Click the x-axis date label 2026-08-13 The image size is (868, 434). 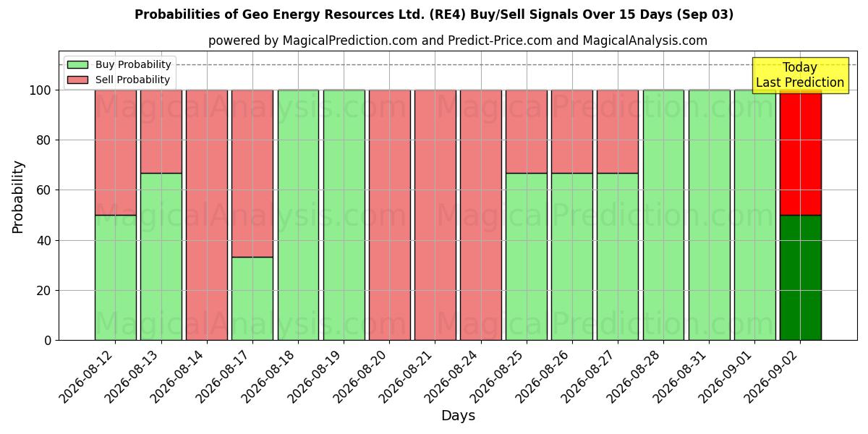click(x=134, y=375)
